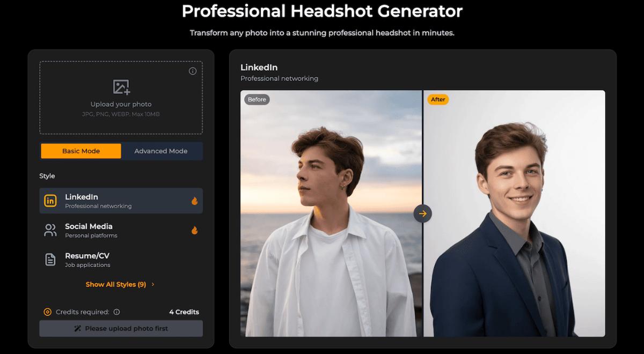Click the Resume/CV document icon

[50, 259]
